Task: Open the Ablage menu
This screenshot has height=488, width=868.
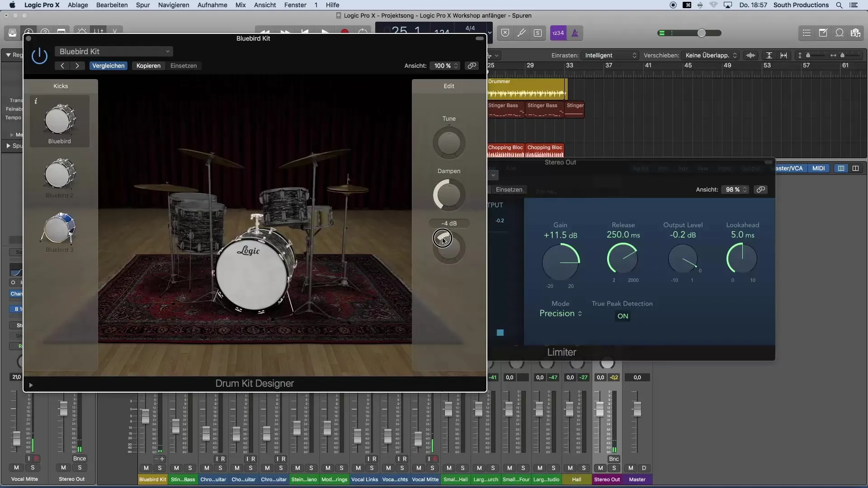Action: 78,5
